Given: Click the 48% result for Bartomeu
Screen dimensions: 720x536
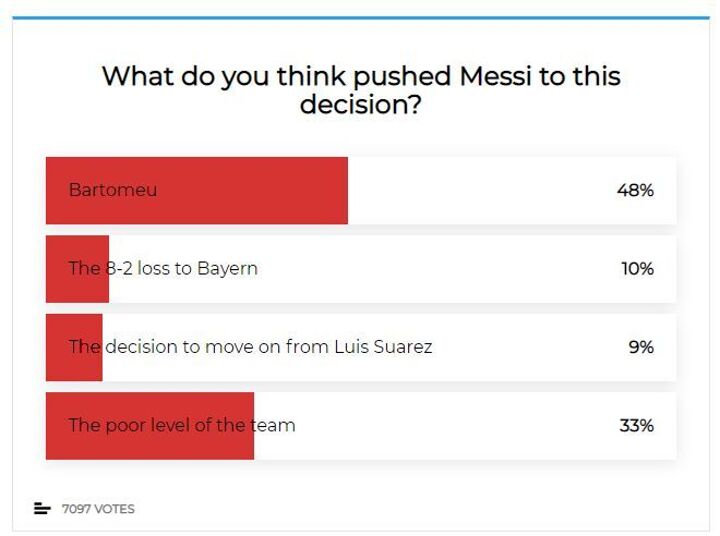Looking at the screenshot, I should 635,190.
